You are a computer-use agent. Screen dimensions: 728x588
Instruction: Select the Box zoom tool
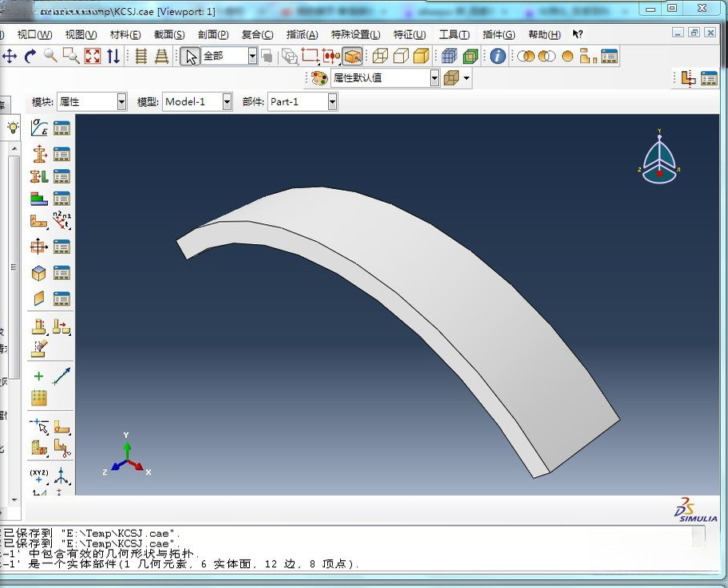point(71,56)
